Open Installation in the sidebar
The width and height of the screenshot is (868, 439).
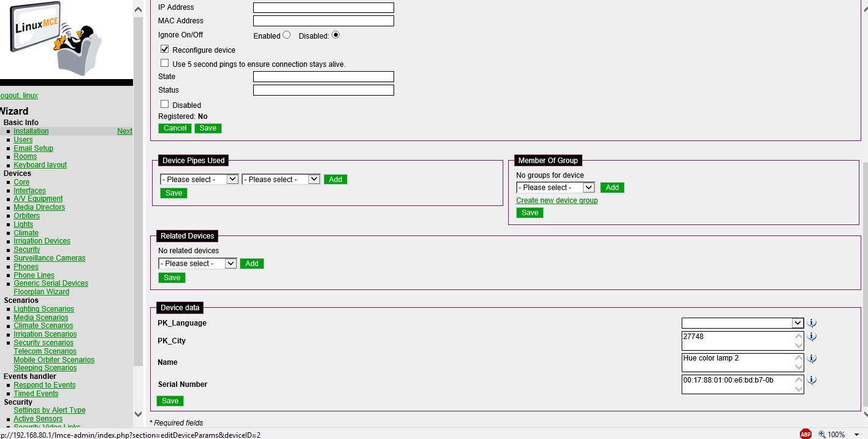click(31, 131)
